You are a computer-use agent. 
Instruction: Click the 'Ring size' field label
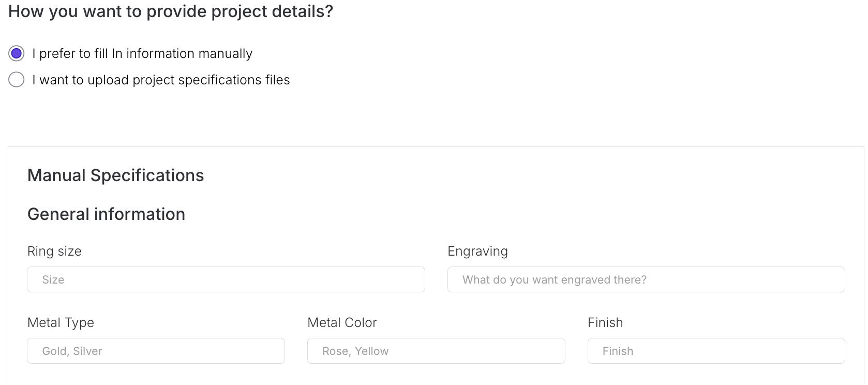(54, 251)
